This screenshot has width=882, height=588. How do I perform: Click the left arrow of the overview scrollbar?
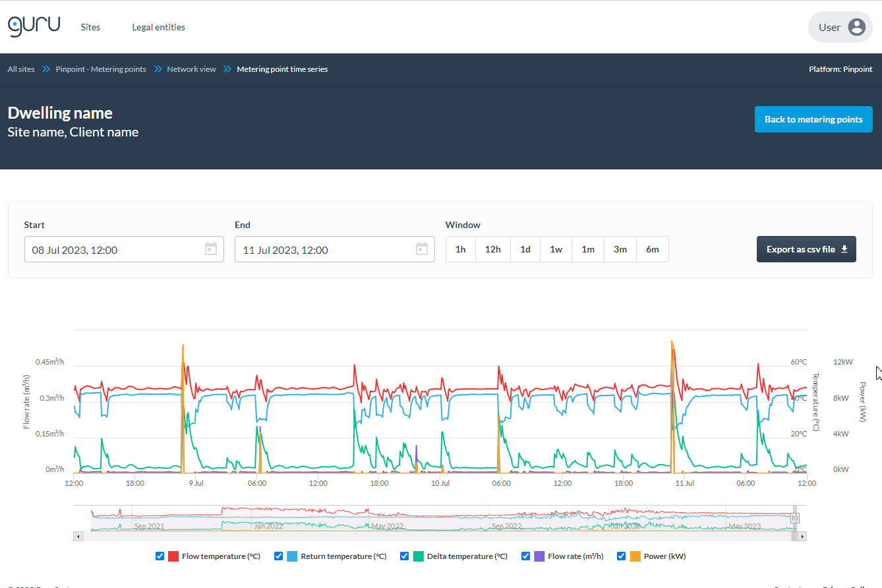click(78, 536)
